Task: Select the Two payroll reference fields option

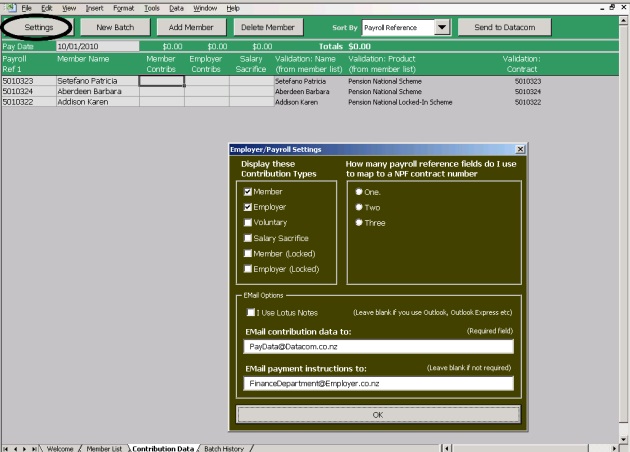Action: [358, 207]
